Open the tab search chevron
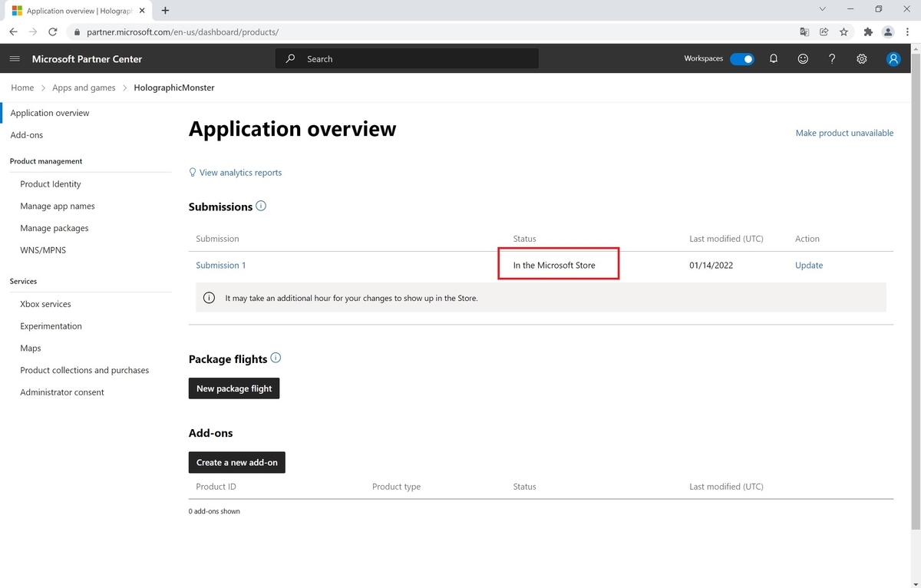Viewport: 921px width, 588px height. (x=823, y=9)
